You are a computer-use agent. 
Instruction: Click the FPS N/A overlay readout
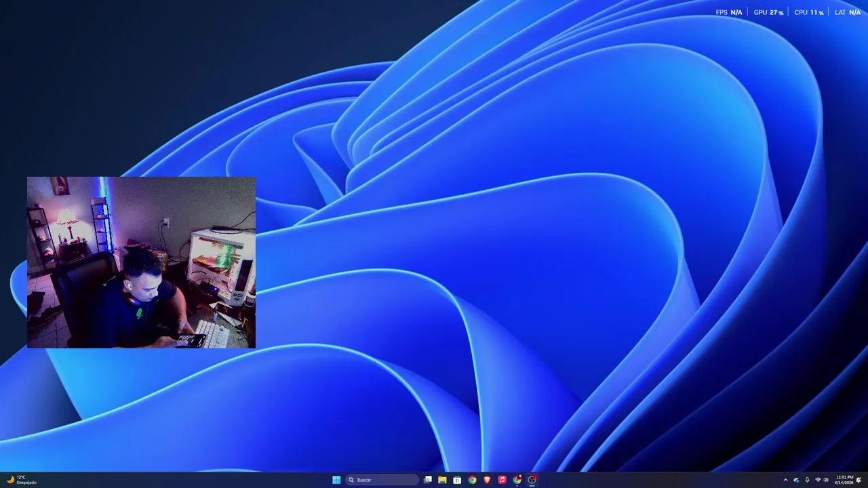pyautogui.click(x=729, y=12)
